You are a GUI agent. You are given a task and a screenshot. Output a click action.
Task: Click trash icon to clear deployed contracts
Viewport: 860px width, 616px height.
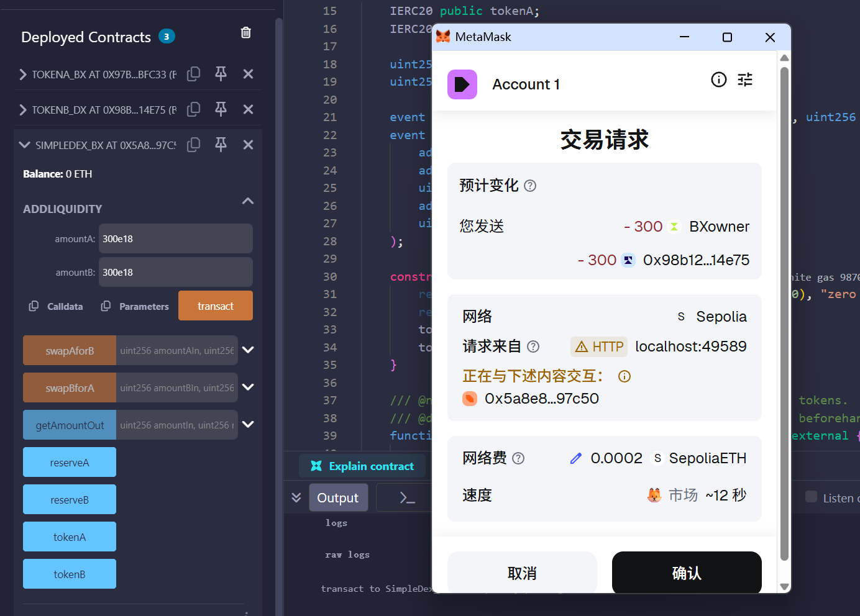pos(245,33)
